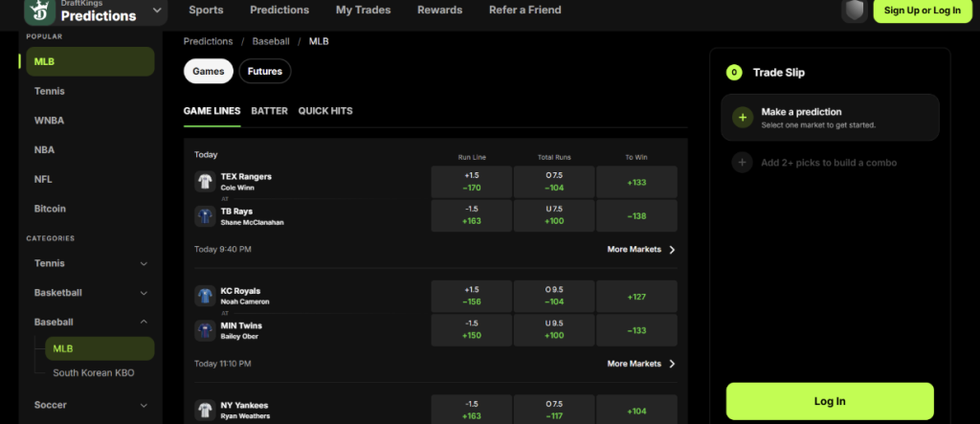Pick Rays to win at -138
The height and width of the screenshot is (424, 980).
[636, 215]
